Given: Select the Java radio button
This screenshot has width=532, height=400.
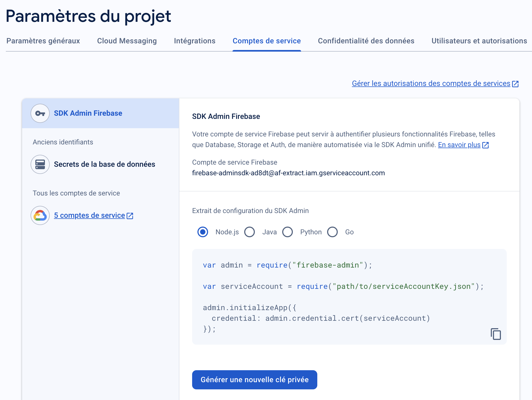Looking at the screenshot, I should tap(250, 232).
